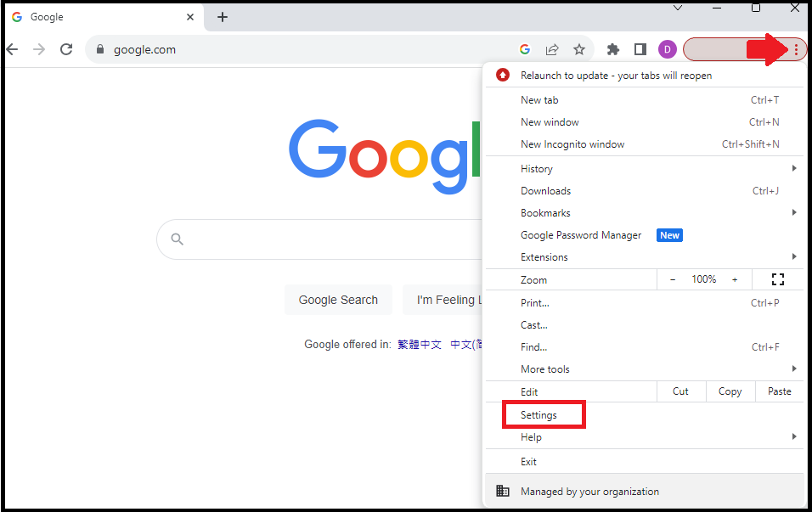Click the forward navigation arrow
Screen dimensions: 812x512
coord(39,49)
